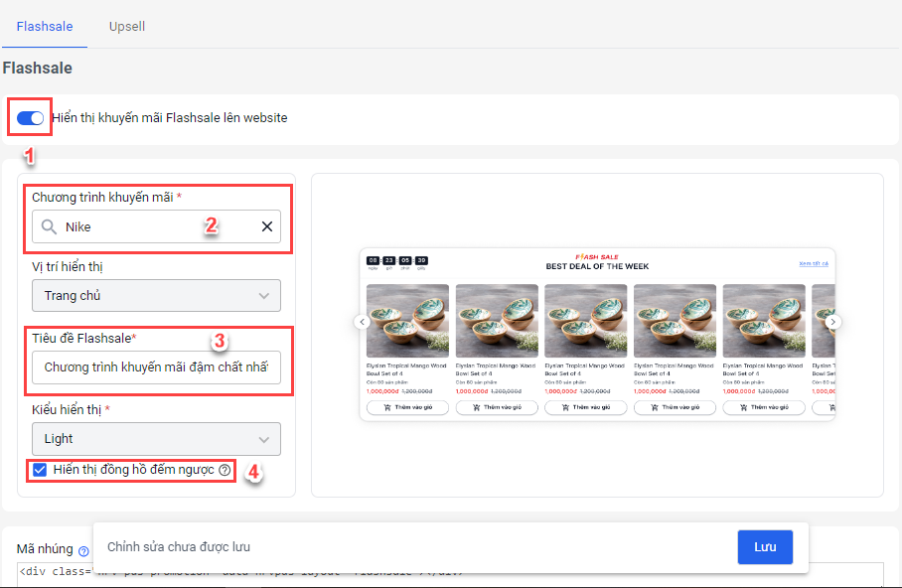Click the Flash Sale logo in preview
The image size is (902, 588).
597,257
